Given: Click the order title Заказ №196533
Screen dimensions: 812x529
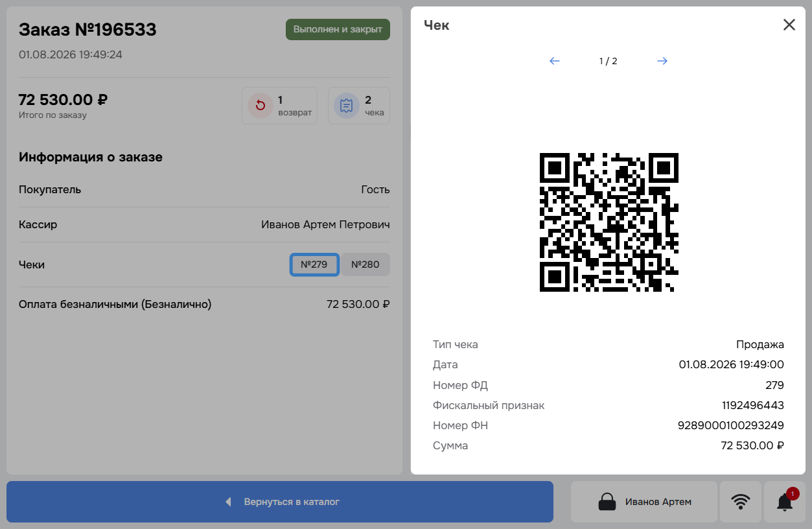Looking at the screenshot, I should 87,30.
